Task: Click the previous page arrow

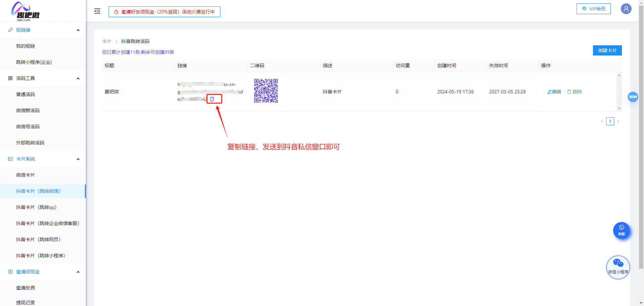Action: 602,121
